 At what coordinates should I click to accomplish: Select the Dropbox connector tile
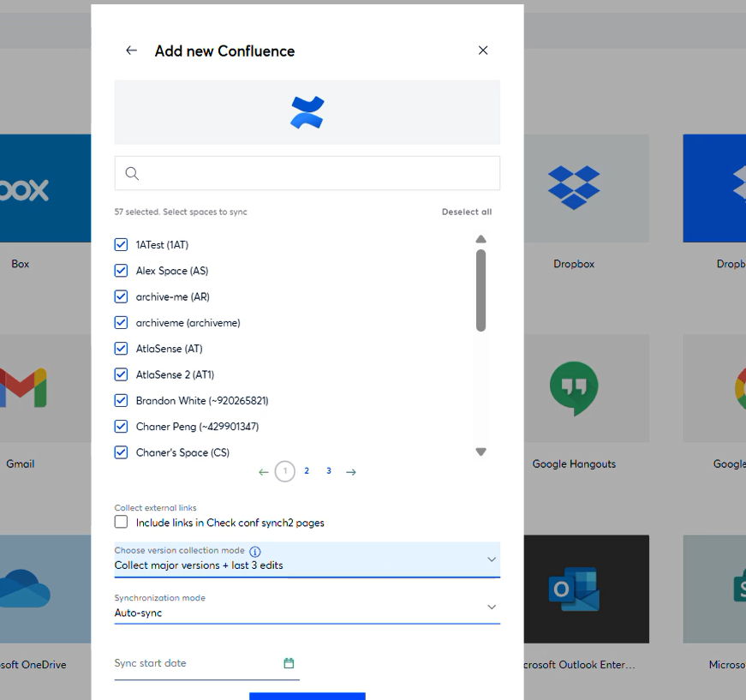[574, 188]
